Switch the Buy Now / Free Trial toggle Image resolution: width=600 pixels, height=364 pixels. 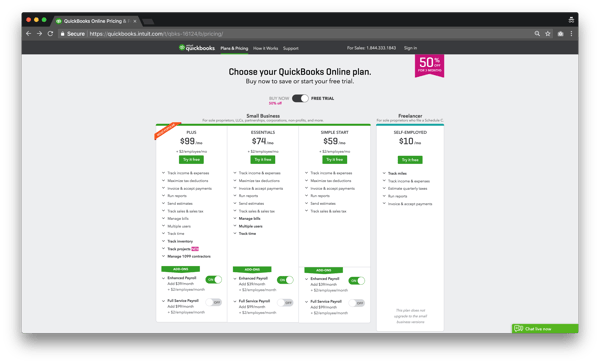point(300,98)
